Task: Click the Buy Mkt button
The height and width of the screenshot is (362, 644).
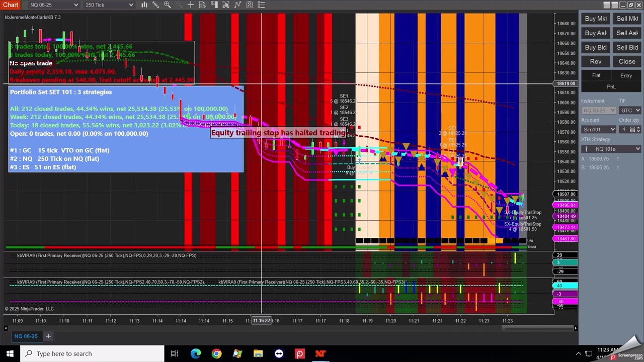Action: pyautogui.click(x=596, y=19)
